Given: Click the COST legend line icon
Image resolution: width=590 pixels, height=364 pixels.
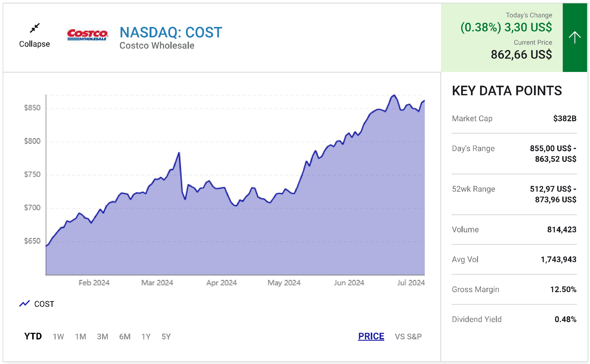Looking at the screenshot, I should 24,304.
